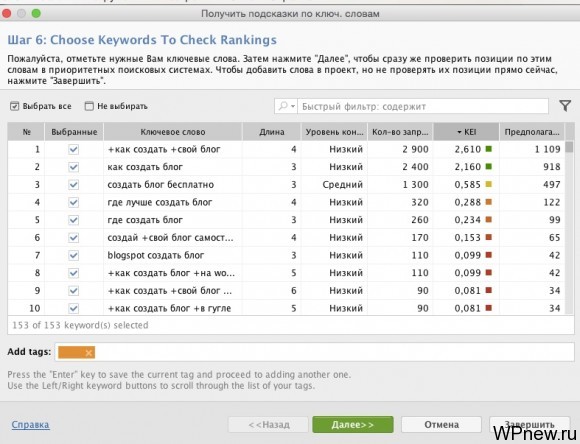This screenshot has height=444, width=580.
Task: Open the advanced filter funnel icon
Action: [x=565, y=106]
